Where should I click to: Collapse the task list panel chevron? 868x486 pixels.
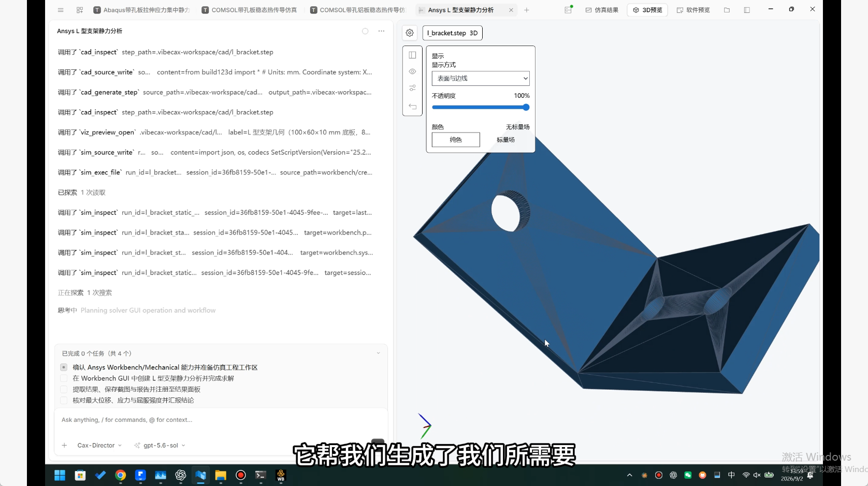[378, 354]
